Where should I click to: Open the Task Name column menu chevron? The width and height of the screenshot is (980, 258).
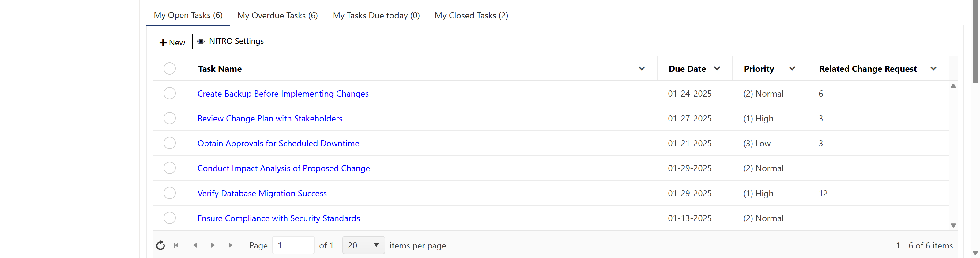coord(641,69)
